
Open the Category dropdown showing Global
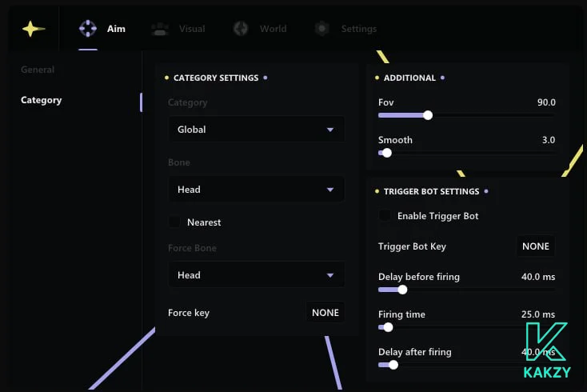[x=256, y=130]
